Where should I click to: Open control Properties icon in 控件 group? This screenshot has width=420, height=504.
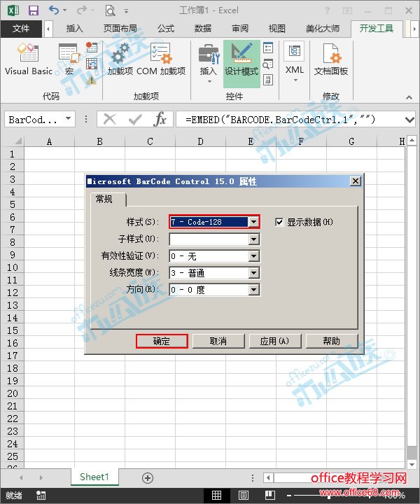tap(268, 48)
